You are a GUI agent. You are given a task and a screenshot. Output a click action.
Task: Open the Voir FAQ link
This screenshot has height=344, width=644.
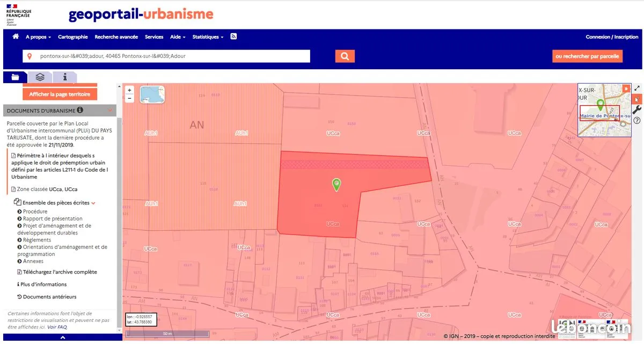[x=57, y=327]
